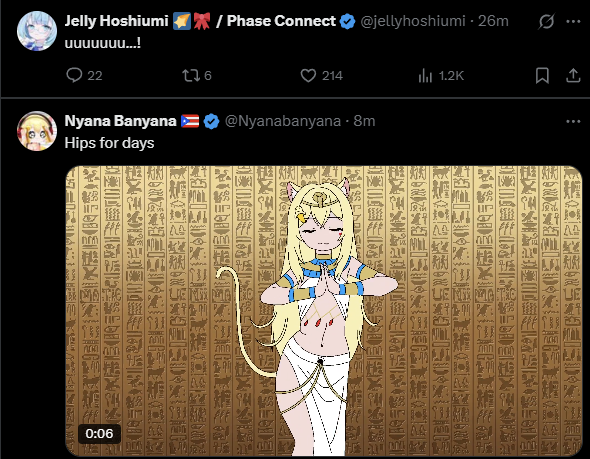This screenshot has width=590, height=459.
Task: Click the Grok explain icon on Jelly's post
Action: coord(546,21)
